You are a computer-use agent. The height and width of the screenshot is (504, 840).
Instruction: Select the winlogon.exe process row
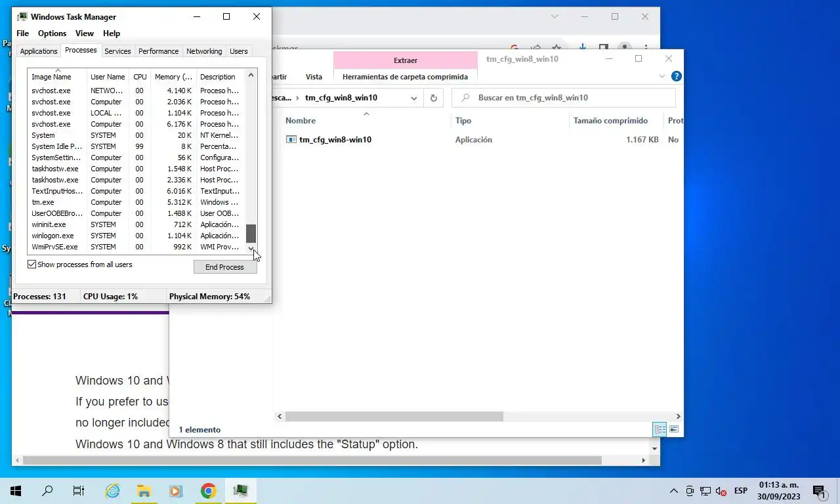pyautogui.click(x=136, y=236)
